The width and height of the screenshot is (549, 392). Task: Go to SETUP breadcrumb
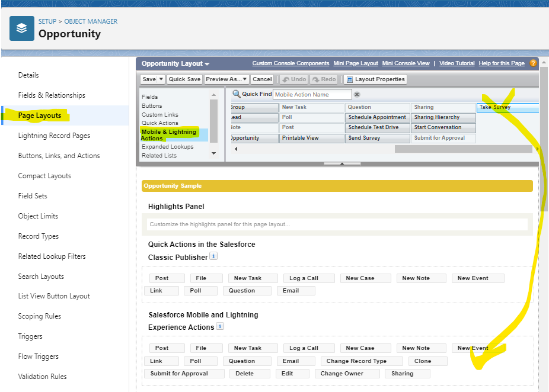pyautogui.click(x=47, y=21)
